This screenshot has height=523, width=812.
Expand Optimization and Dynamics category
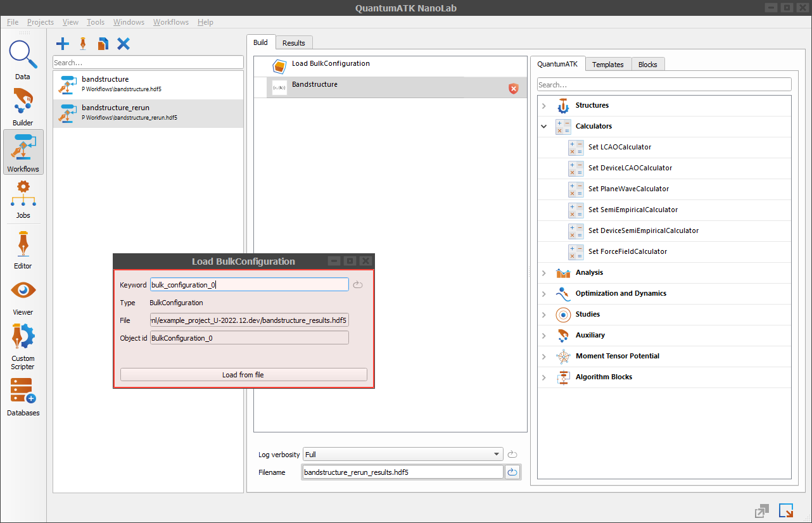point(544,294)
